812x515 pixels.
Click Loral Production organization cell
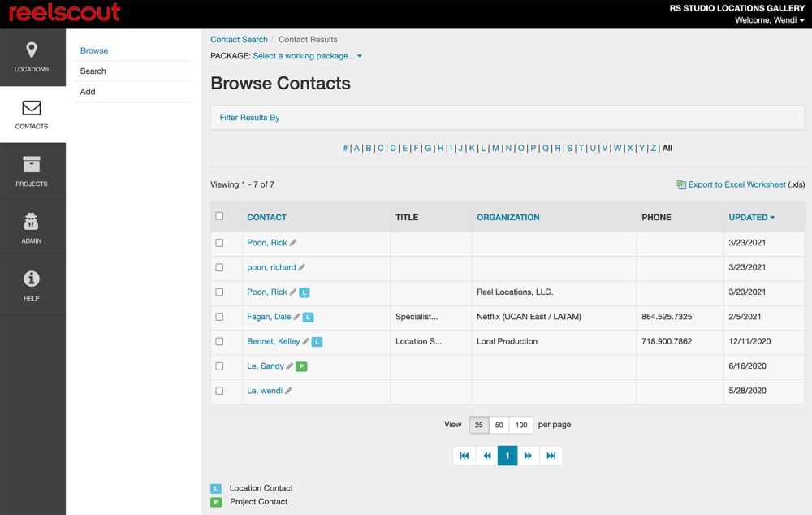pyautogui.click(x=507, y=341)
